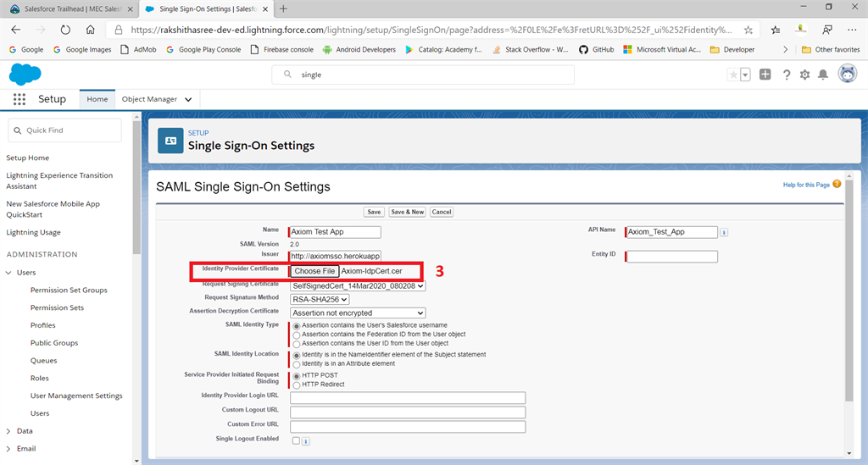Open Firebase console bookmark
The width and height of the screenshot is (868, 465).
(x=281, y=49)
